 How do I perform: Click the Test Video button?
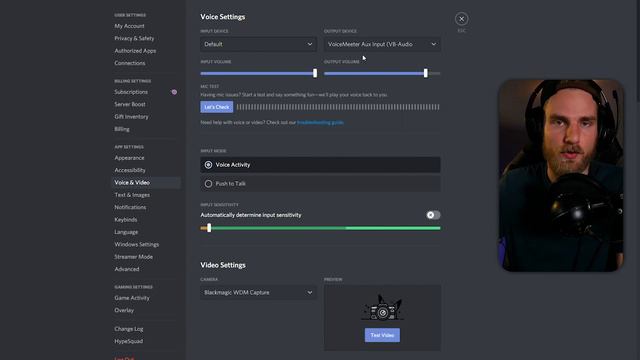point(382,335)
